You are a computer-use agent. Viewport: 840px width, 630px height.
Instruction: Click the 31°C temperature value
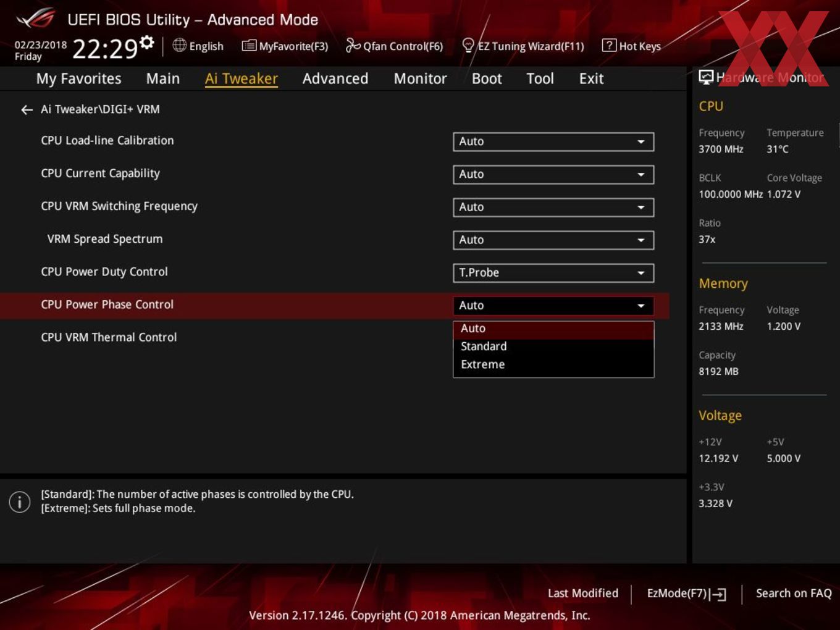pyautogui.click(x=778, y=149)
